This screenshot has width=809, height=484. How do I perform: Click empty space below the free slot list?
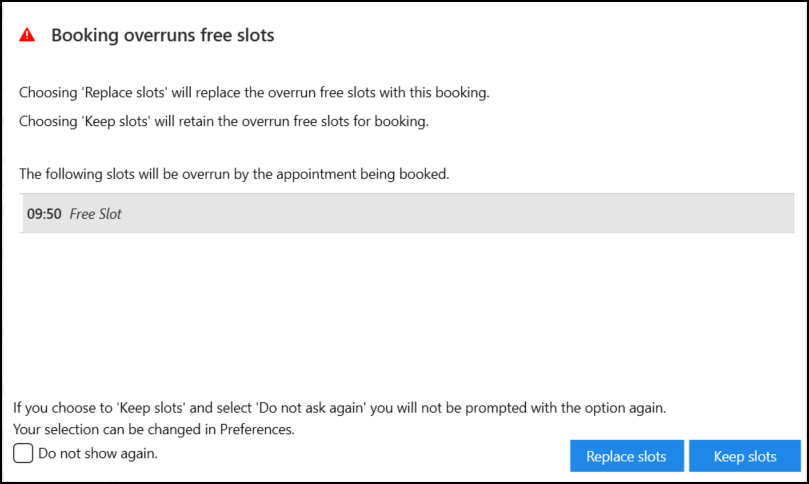pyautogui.click(x=400, y=310)
